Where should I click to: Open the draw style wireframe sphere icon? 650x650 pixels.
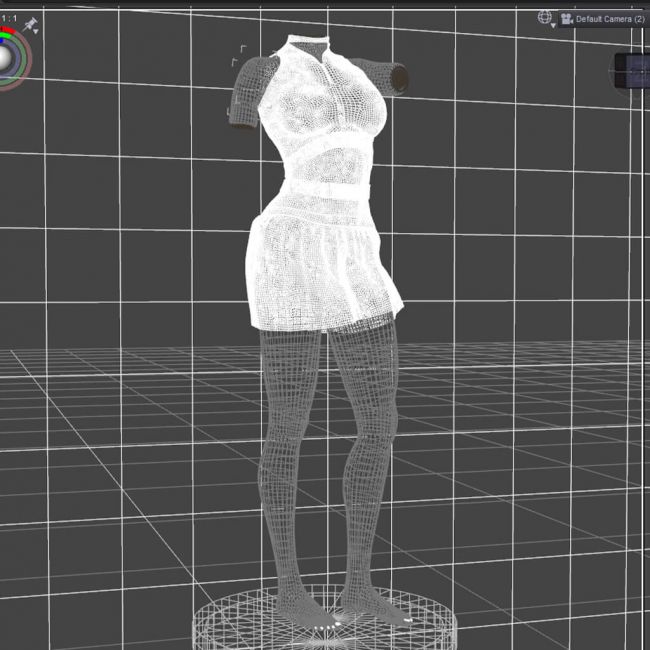[x=544, y=17]
